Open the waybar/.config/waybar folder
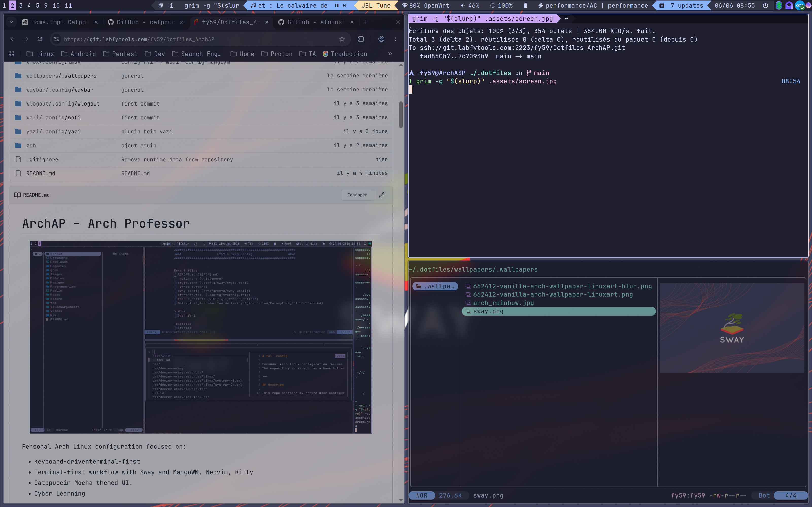 tap(60, 90)
